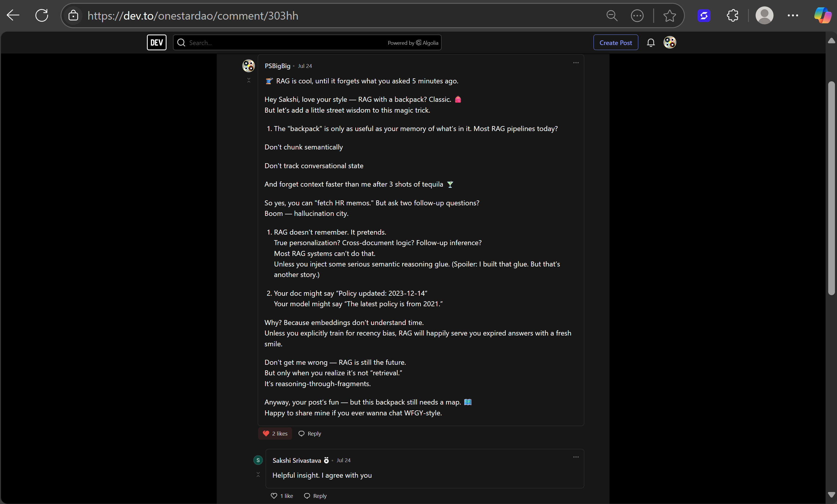Open user avatar menu in DEV header
The width and height of the screenshot is (837, 504).
[x=670, y=42]
